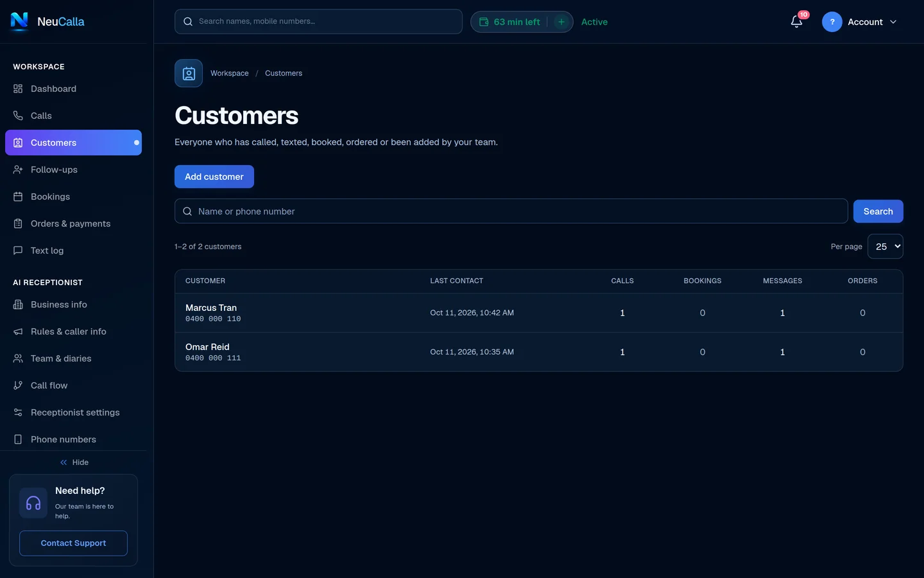
Task: Click the Phone numbers device icon
Action: click(x=18, y=439)
